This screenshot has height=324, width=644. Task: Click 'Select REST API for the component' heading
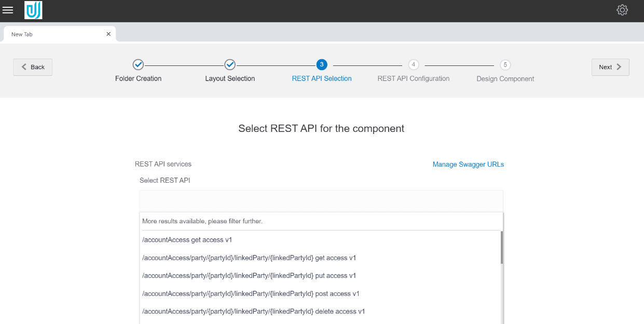pos(321,128)
